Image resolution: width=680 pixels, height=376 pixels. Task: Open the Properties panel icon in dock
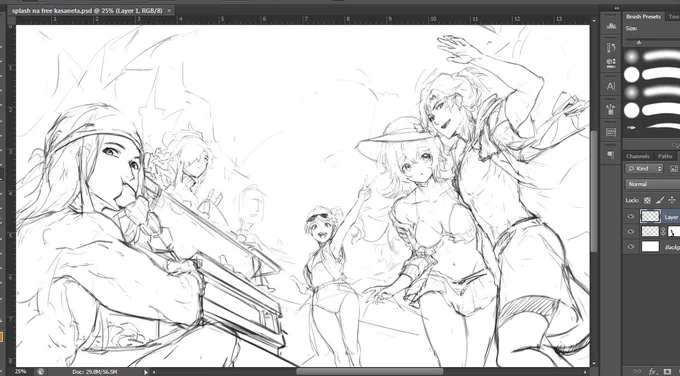[611, 63]
